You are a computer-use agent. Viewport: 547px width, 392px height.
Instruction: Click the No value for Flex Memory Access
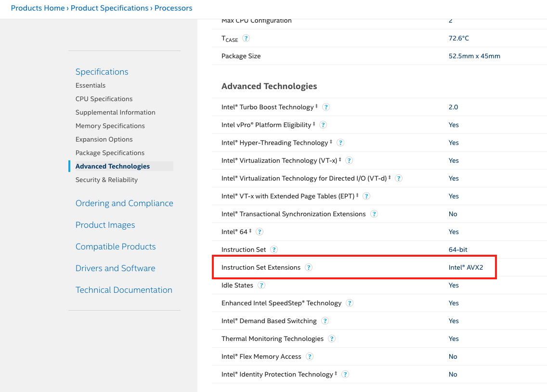pos(453,356)
